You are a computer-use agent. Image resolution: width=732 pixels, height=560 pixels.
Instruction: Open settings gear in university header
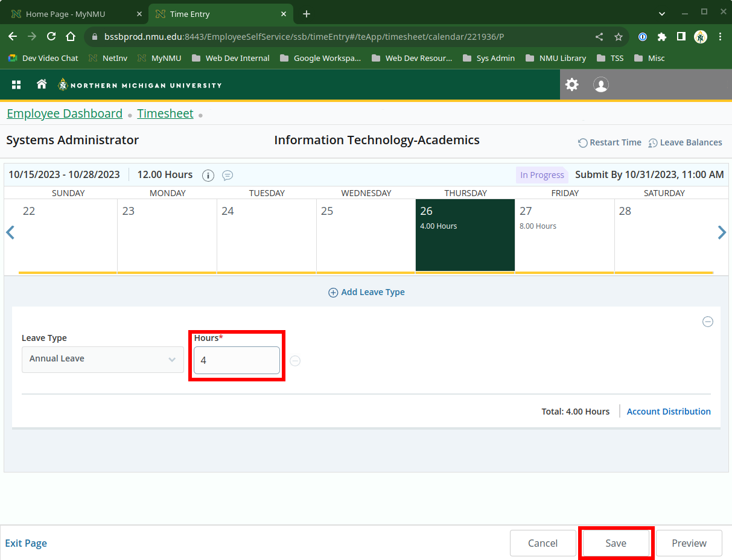tap(571, 84)
